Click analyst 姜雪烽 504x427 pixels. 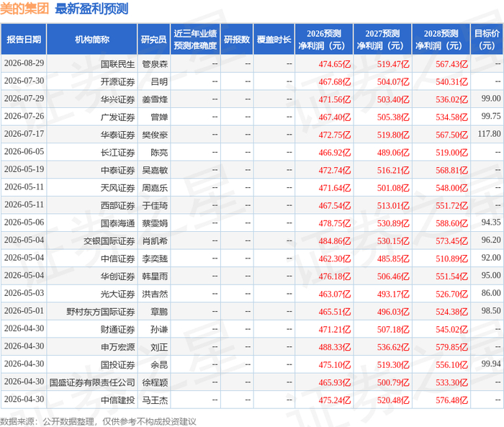pyautogui.click(x=155, y=99)
